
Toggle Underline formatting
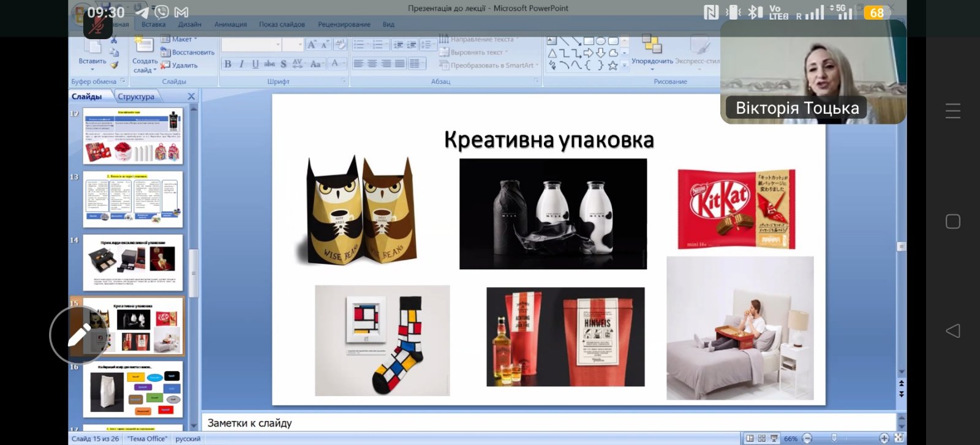click(x=255, y=64)
